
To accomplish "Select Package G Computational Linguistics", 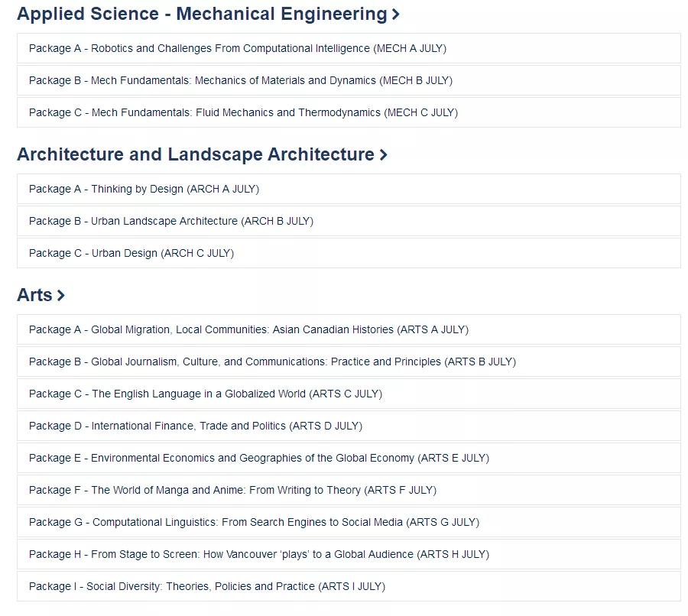I will (x=349, y=522).
